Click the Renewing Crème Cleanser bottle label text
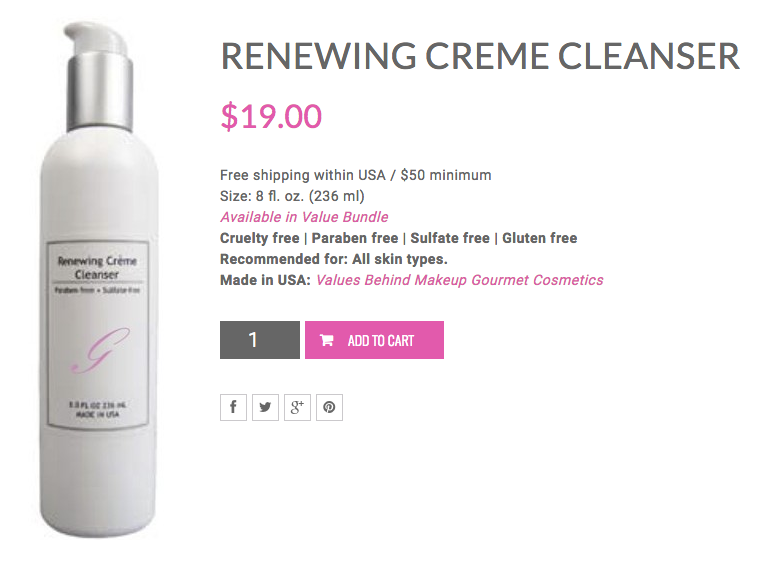758x565 pixels. point(97,268)
